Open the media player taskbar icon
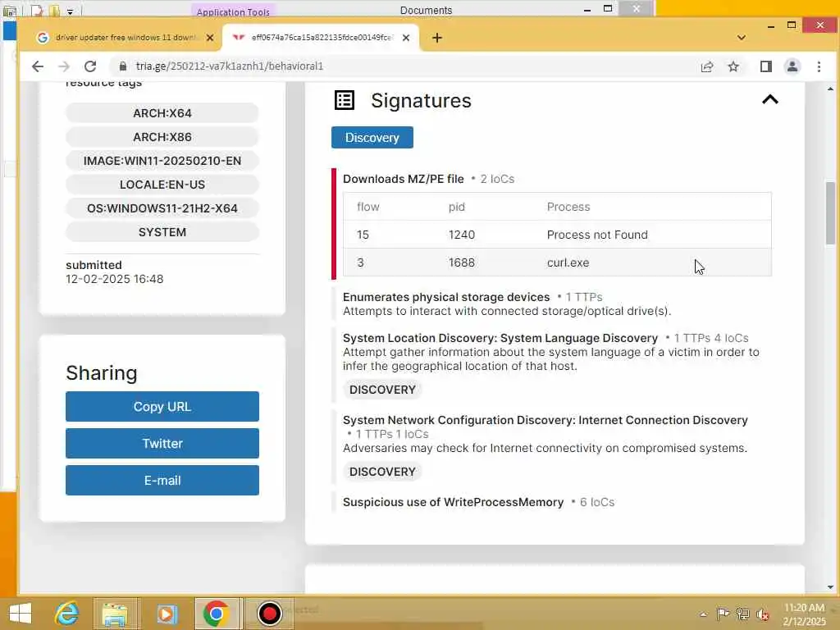840x630 pixels. click(x=167, y=614)
